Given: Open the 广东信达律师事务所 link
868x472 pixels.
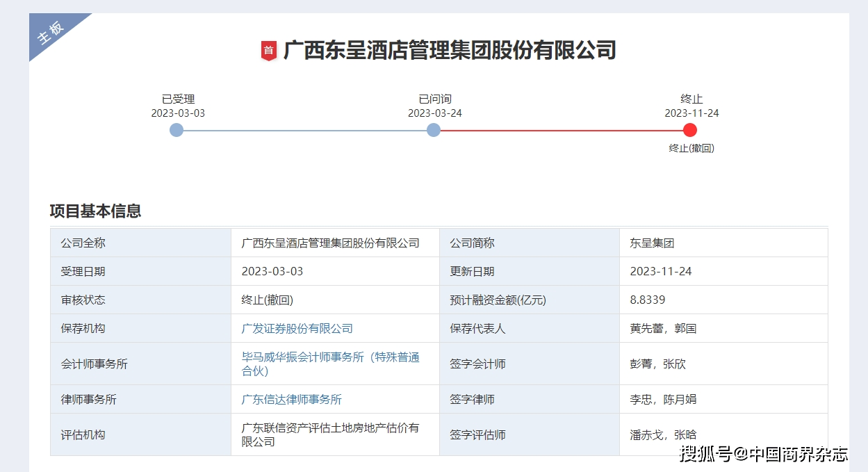Looking at the screenshot, I should [x=292, y=399].
